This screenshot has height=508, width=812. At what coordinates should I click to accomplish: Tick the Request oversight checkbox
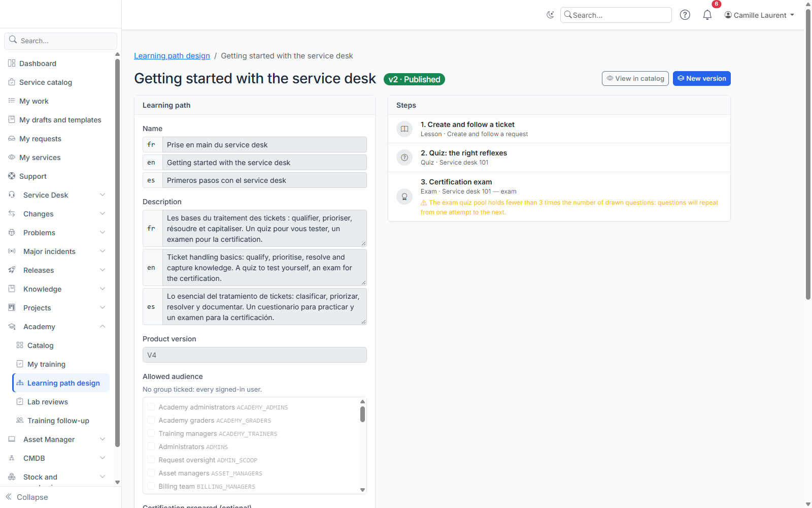pyautogui.click(x=151, y=460)
